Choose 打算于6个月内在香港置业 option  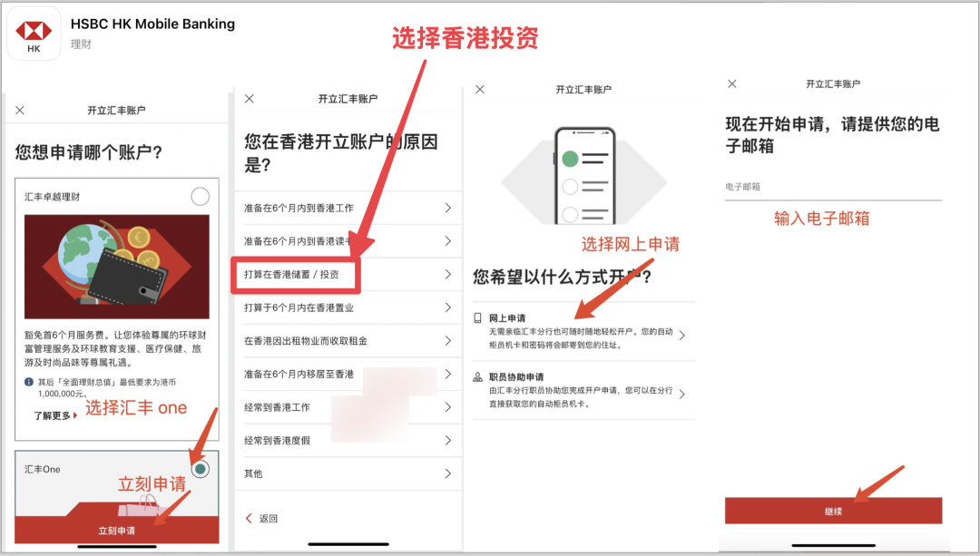tap(348, 307)
